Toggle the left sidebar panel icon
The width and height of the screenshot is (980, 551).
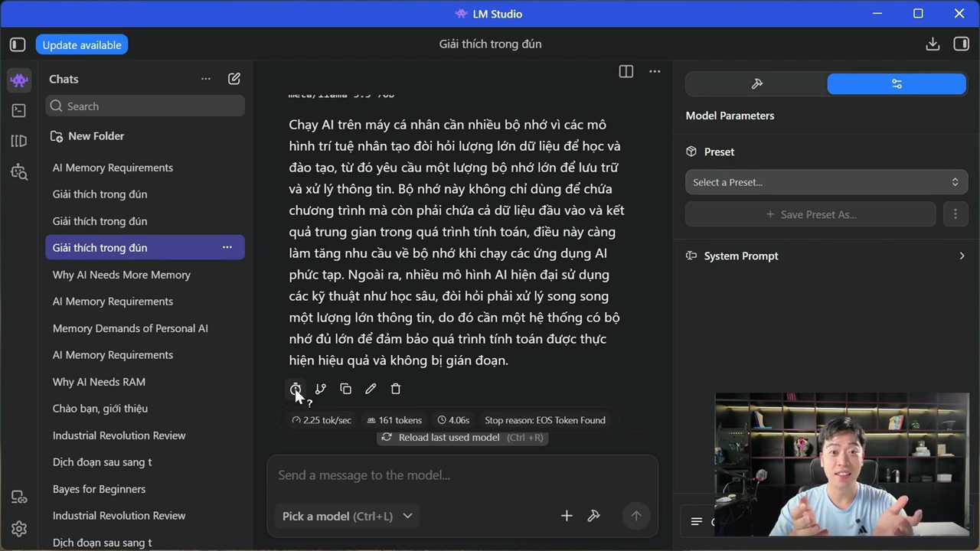(x=18, y=44)
